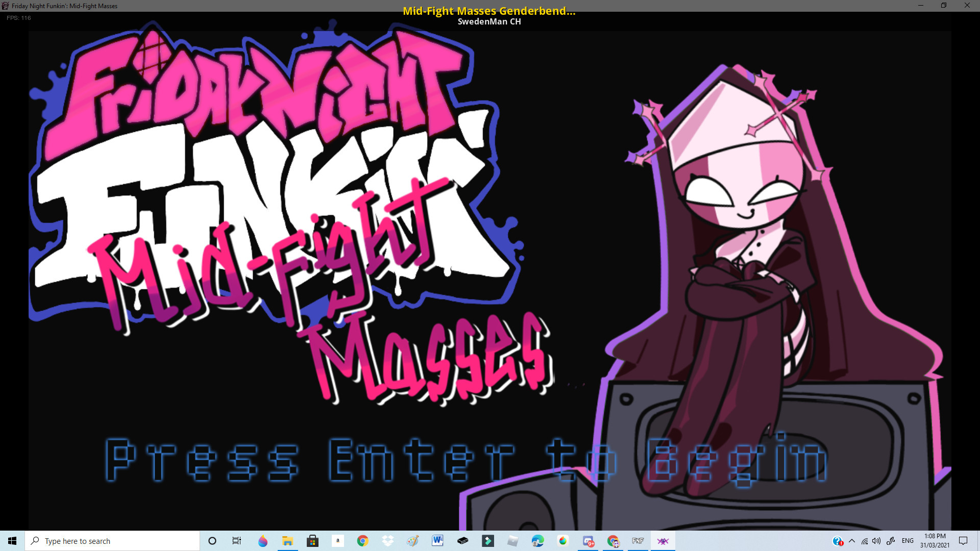980x551 pixels.
Task: Open the Paint palette taskbar icon
Action: point(412,541)
